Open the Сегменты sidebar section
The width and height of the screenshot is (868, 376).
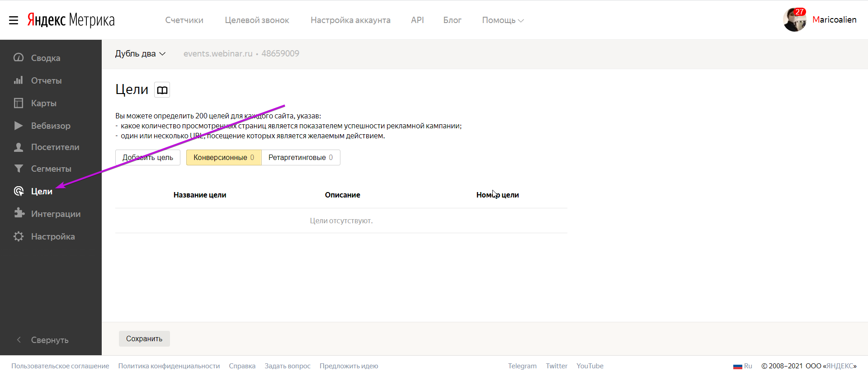51,169
